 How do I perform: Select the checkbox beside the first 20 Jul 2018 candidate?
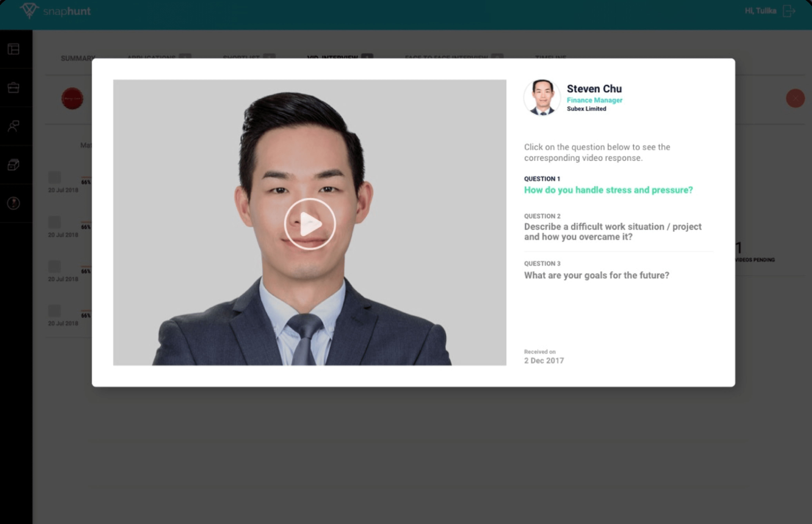click(x=54, y=177)
